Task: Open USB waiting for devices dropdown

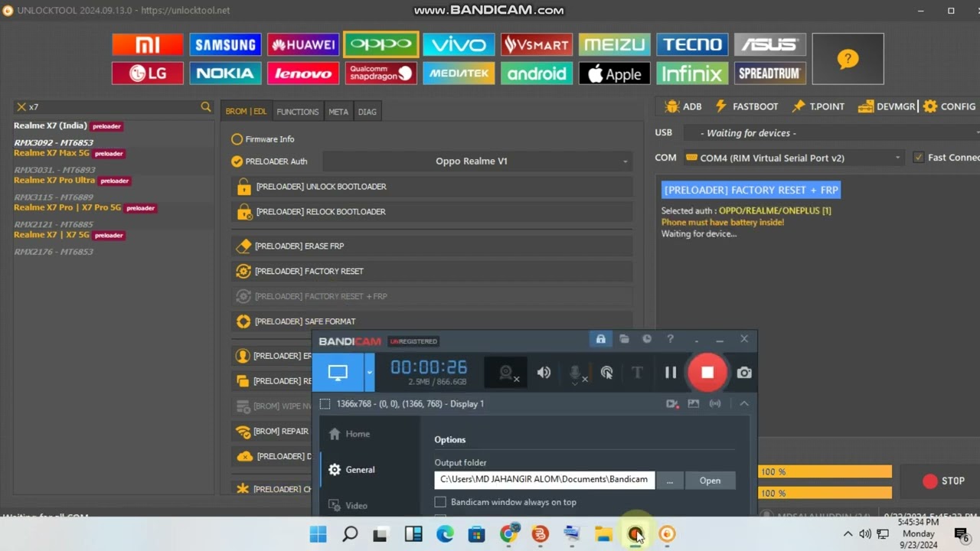Action: (831, 133)
